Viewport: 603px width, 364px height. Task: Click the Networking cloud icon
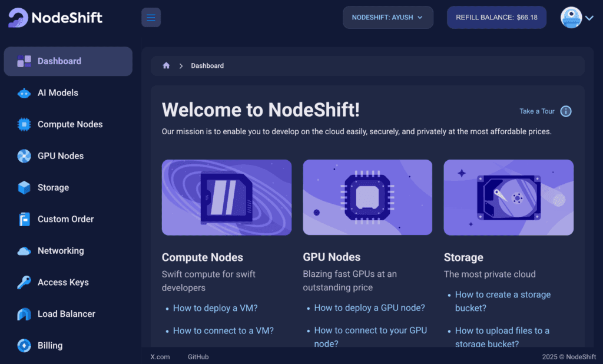[x=24, y=251]
